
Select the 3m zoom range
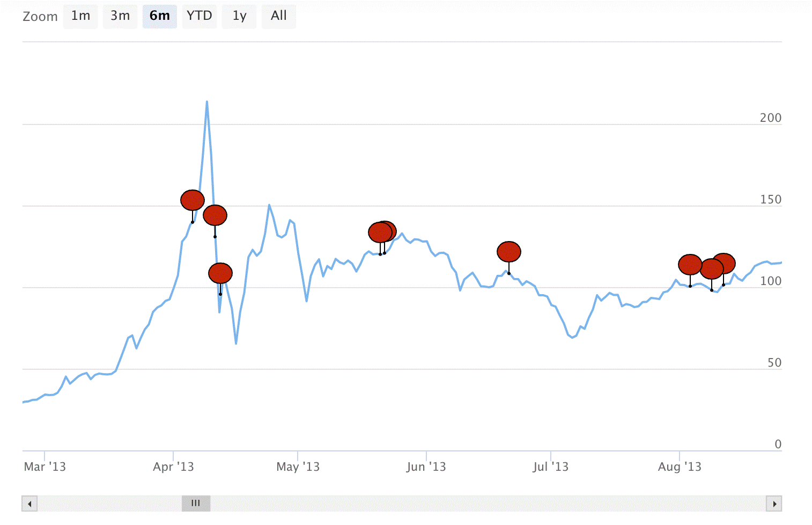coord(120,16)
